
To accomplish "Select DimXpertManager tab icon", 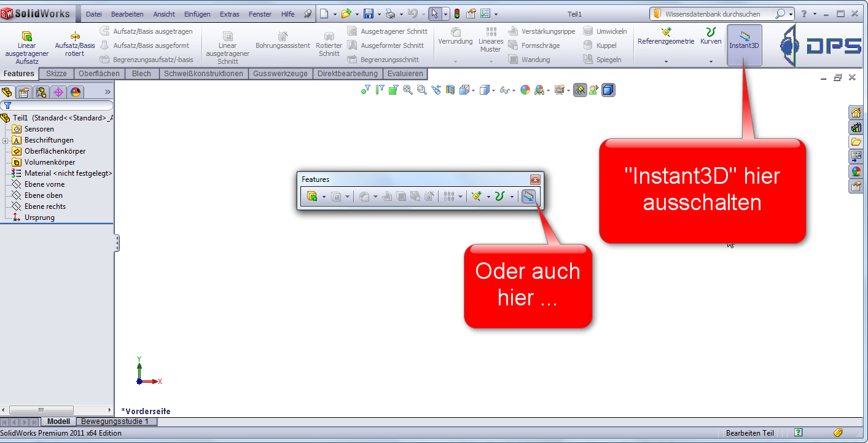I will tap(58, 92).
